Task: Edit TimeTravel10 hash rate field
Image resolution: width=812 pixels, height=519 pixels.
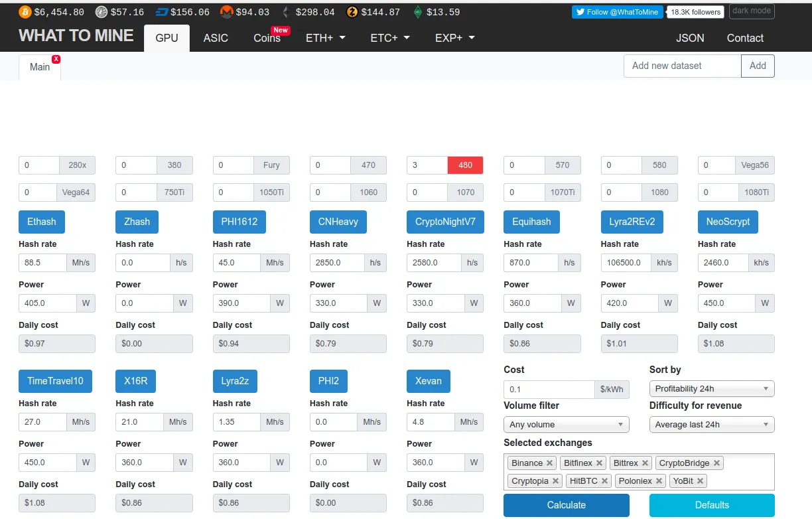Action: coord(42,422)
